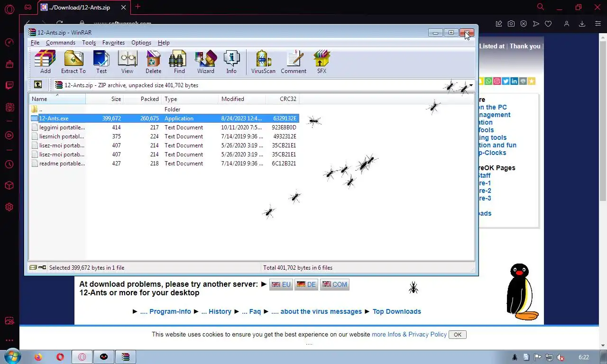This screenshot has height=364, width=607.
Task: Start the VirusScan tool
Action: (x=263, y=62)
